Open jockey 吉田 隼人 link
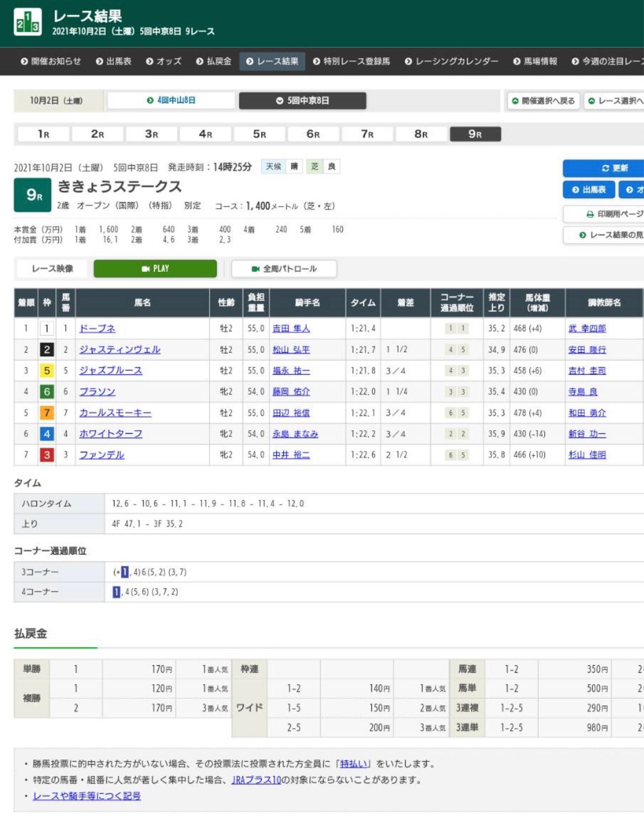644x818 pixels. [x=291, y=328]
